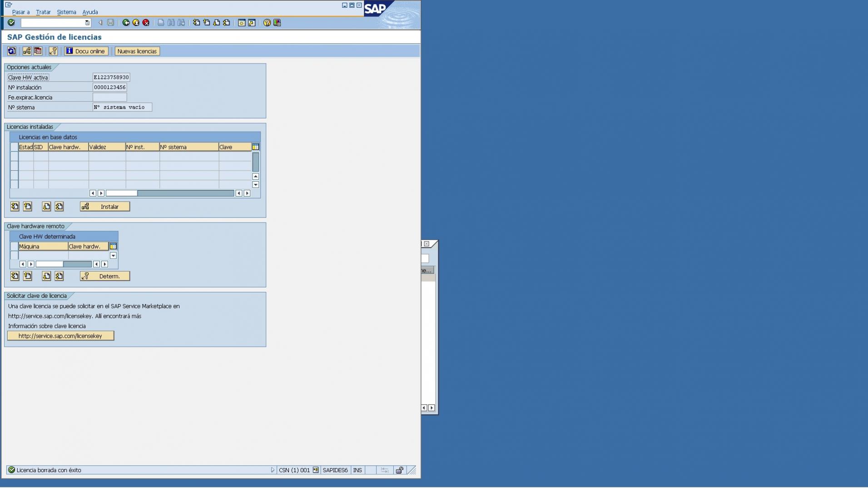This screenshot has height=488, width=868.
Task: Click the system info icon beside CSN (1) 001
Action: click(316, 470)
